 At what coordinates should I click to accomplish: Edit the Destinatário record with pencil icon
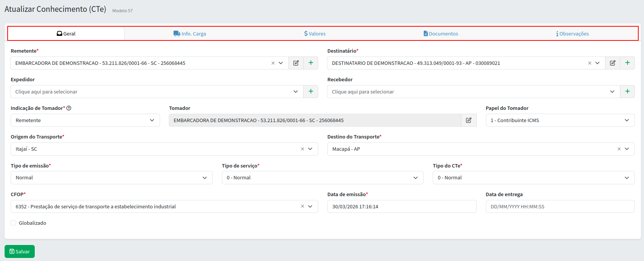point(613,63)
